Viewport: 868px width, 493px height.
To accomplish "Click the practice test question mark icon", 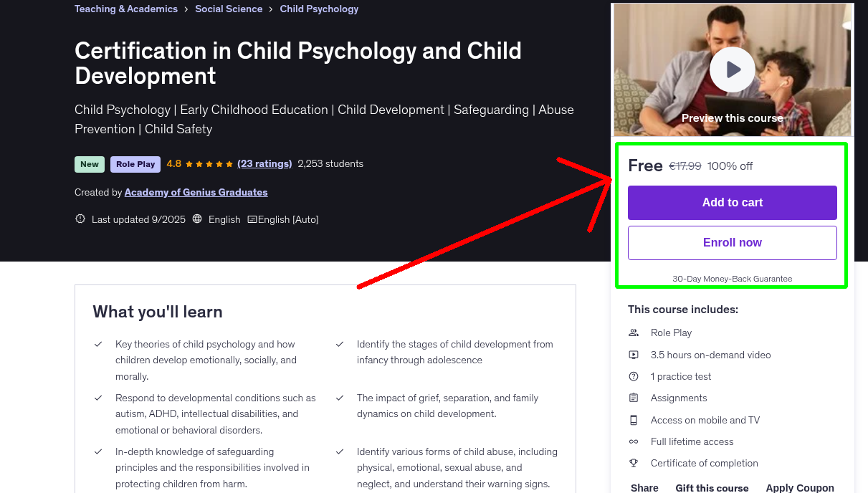I will click(x=634, y=375).
